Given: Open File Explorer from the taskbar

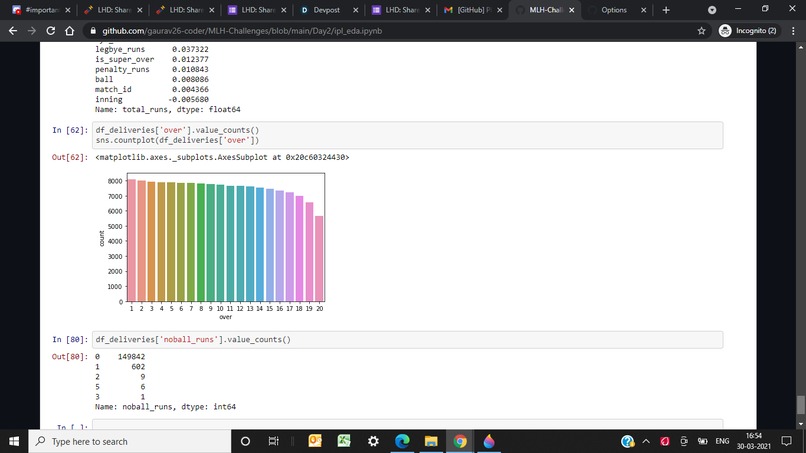Looking at the screenshot, I should click(431, 441).
